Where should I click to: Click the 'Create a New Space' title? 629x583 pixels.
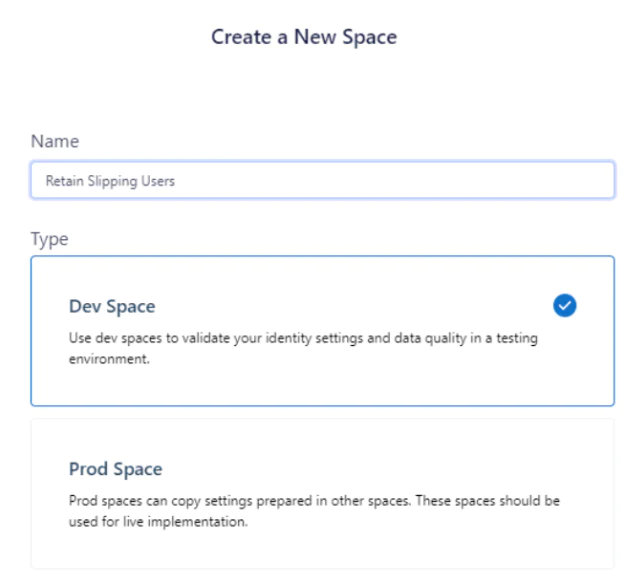[x=304, y=37]
